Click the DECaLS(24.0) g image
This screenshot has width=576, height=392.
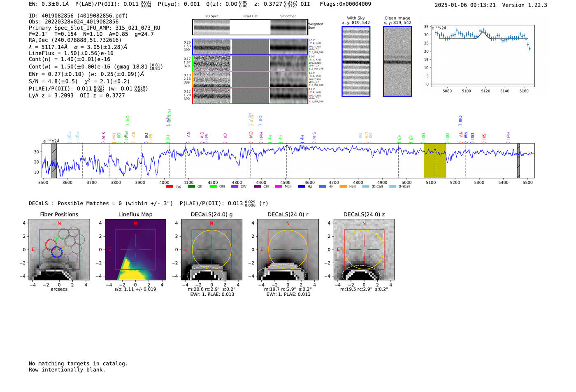[211, 249]
